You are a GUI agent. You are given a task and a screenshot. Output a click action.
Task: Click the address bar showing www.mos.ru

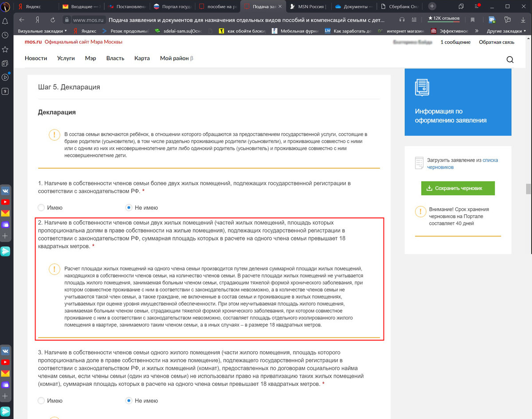click(x=231, y=20)
